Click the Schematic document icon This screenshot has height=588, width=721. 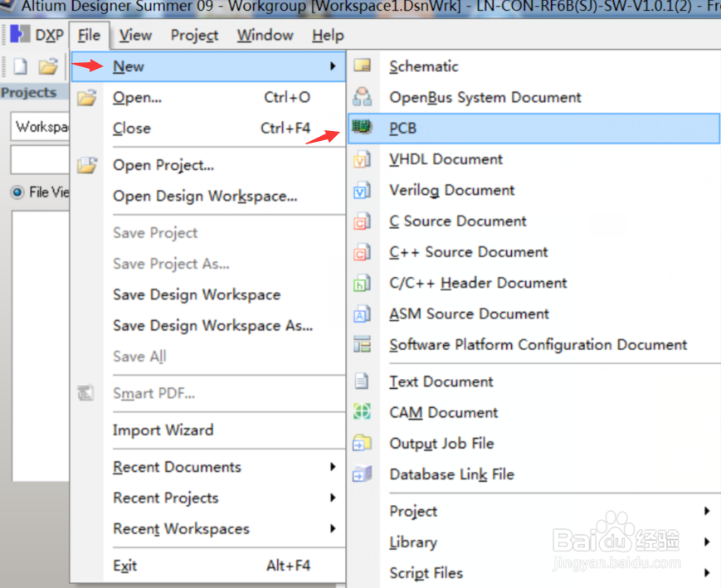(363, 66)
